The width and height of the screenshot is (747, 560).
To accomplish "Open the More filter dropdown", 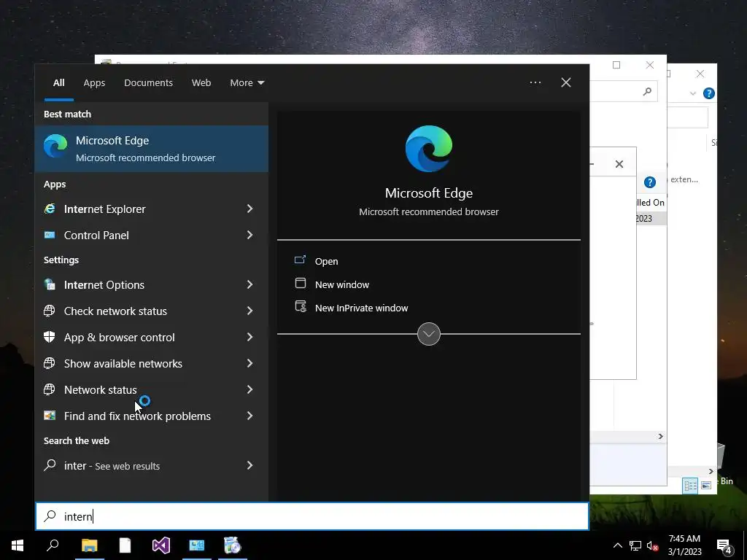I will click(x=247, y=83).
